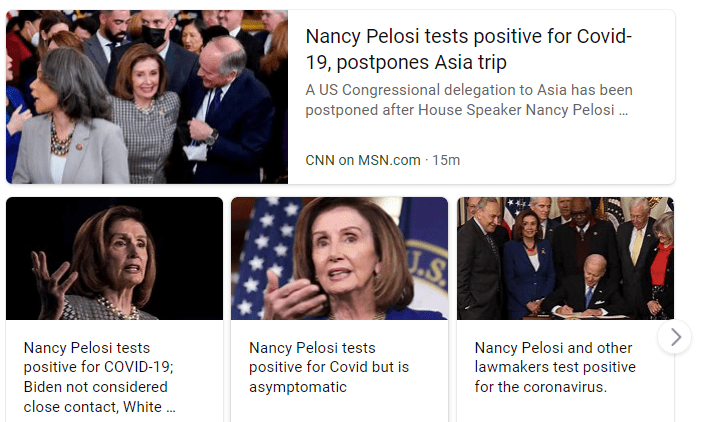720x422 pixels.
Task: Open the positive but asymptomatic headline
Action: (329, 367)
